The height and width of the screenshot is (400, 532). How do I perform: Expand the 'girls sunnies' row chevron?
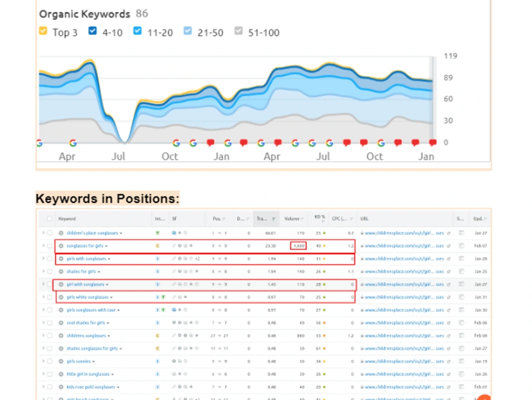[x=43, y=361]
